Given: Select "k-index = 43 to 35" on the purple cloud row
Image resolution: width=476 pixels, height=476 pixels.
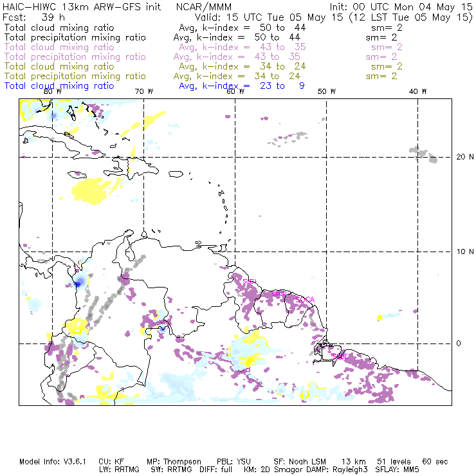Looking at the screenshot, I should click(254, 47).
